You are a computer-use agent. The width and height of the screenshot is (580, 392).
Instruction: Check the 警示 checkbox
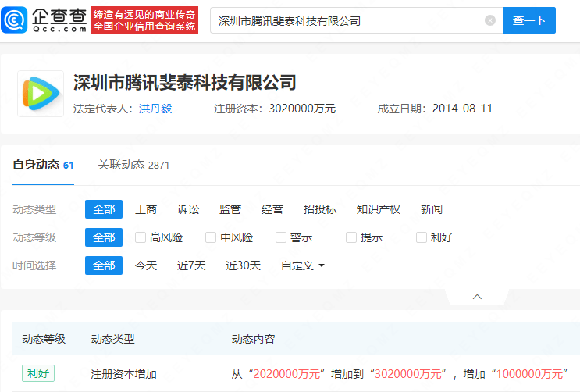[x=281, y=237]
